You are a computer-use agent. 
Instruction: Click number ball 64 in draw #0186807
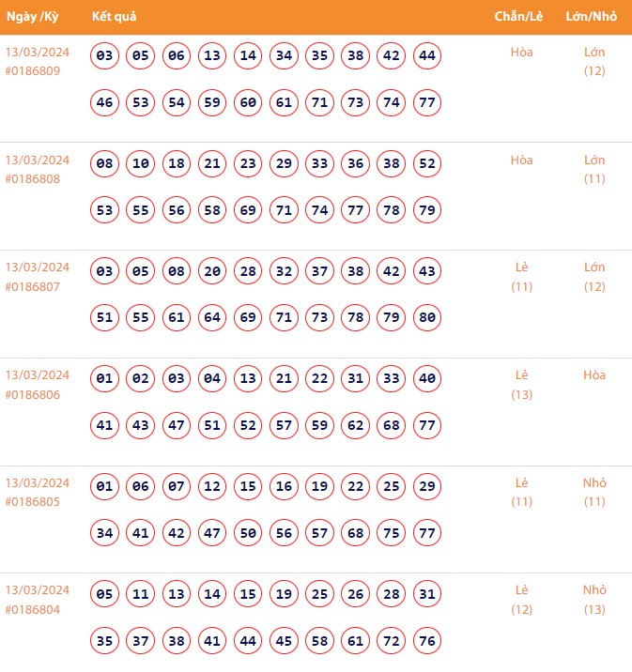(212, 317)
